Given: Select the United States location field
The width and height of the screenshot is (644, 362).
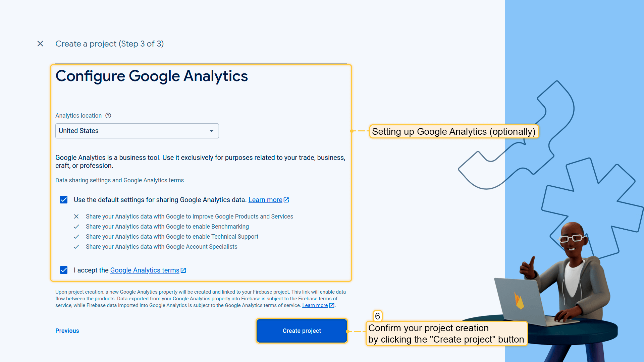Looking at the screenshot, I should [x=131, y=131].
